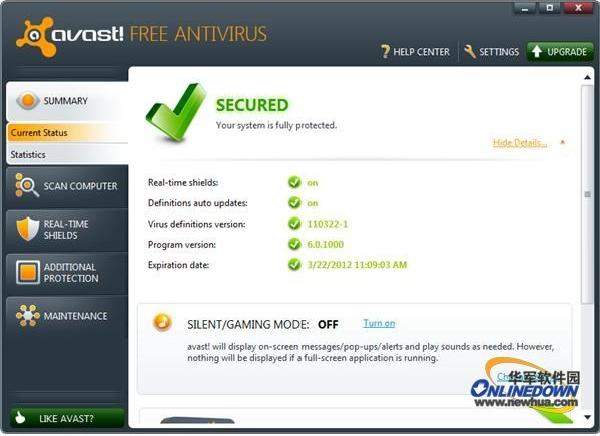This screenshot has width=600, height=436.
Task: Click the Definitions auto updates status checkmark
Action: click(294, 202)
